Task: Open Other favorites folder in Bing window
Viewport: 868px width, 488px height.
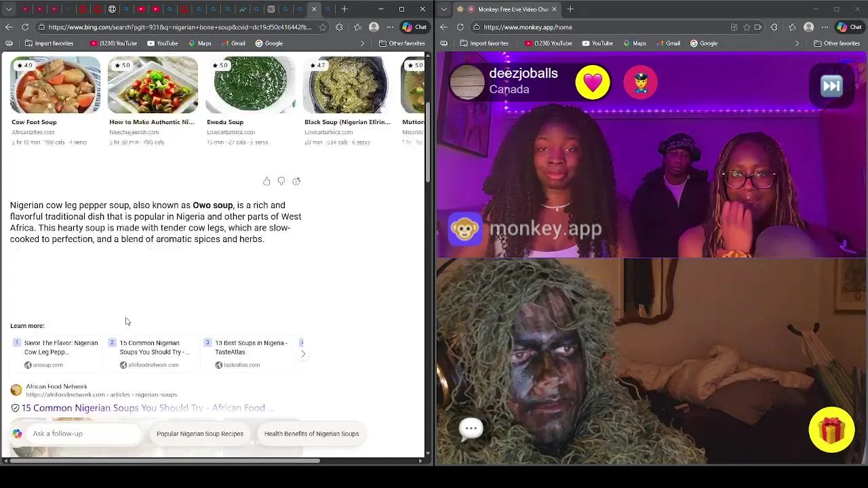Action: click(401, 43)
